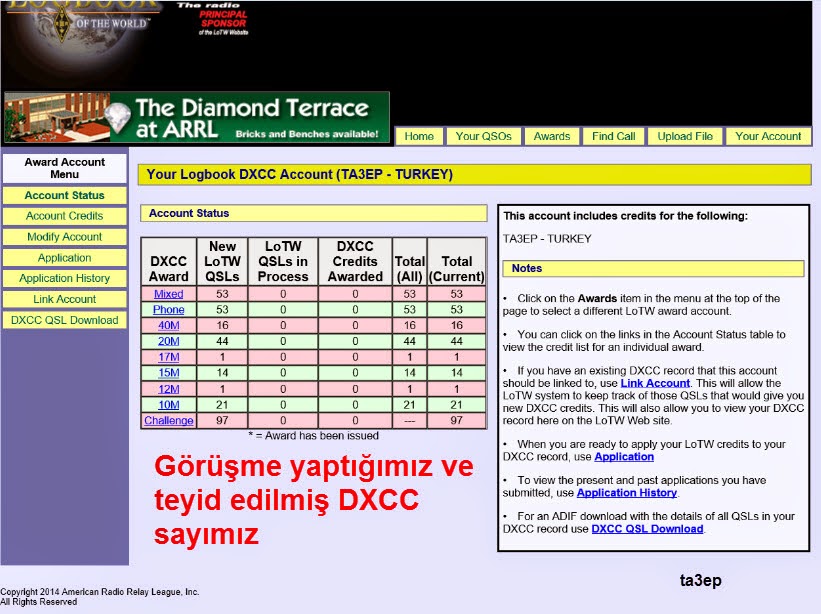This screenshot has width=821, height=614.
Task: Click the 20M row's New LoTW QSLs value 44
Action: pos(223,341)
